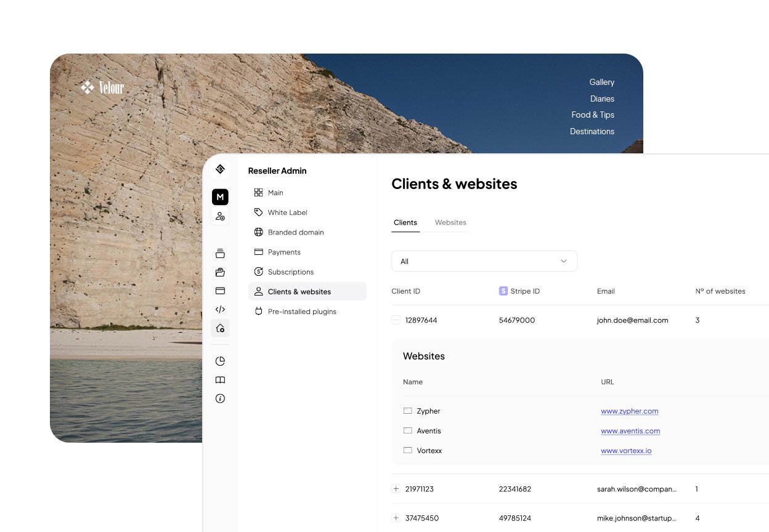
Task: Click the Stripe ID column header
Action: pos(524,291)
